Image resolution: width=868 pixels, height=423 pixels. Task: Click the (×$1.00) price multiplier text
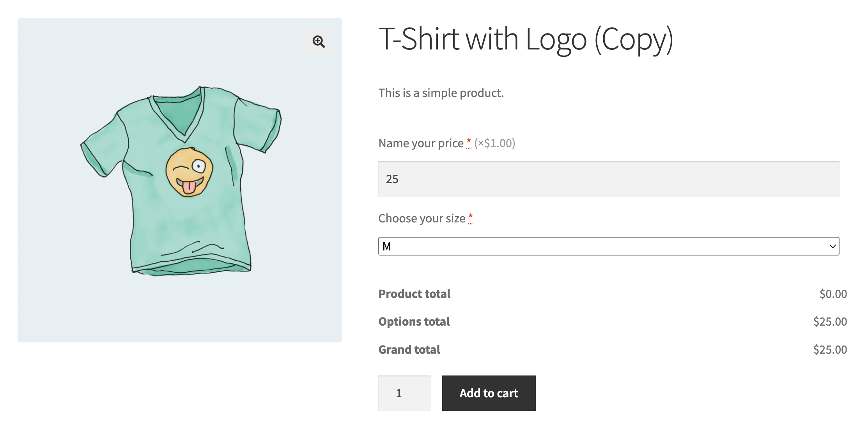click(495, 143)
